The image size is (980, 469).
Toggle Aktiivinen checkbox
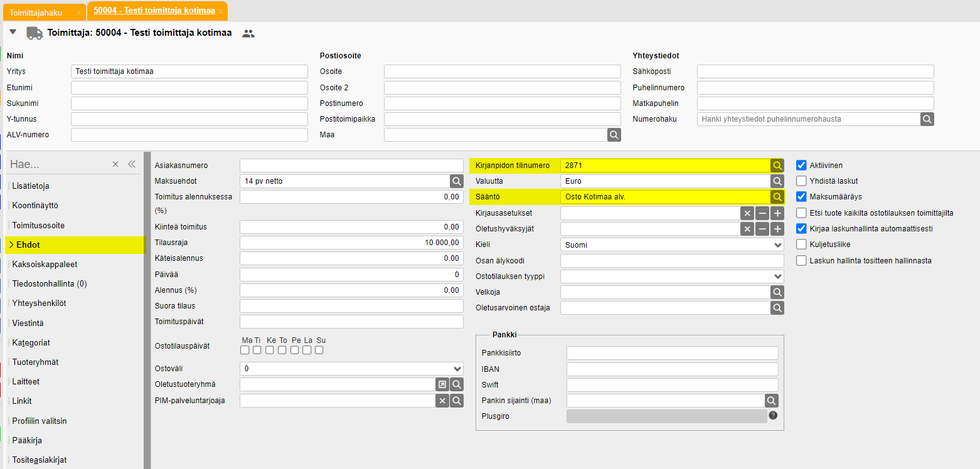pyautogui.click(x=801, y=166)
